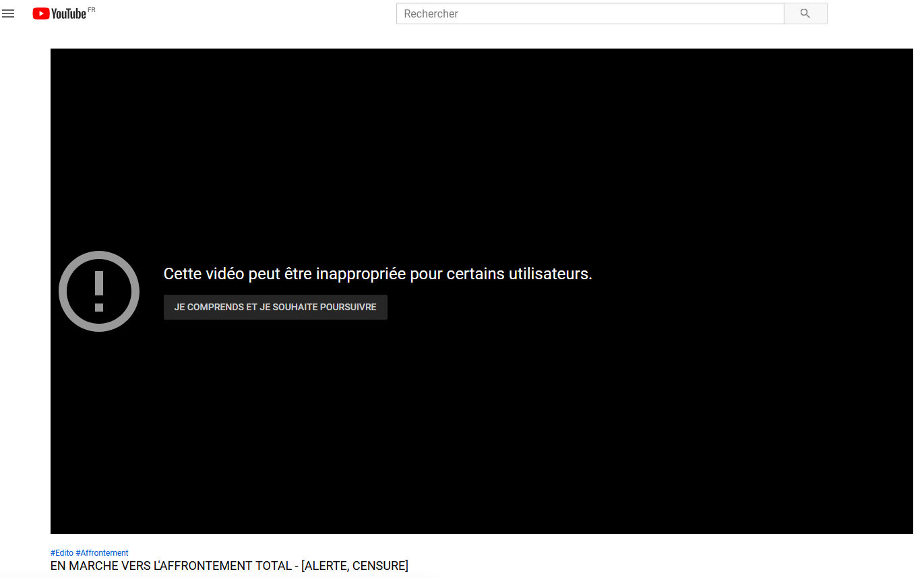Screen dimensions: 924x578
Task: Open the #Edito hashtag link
Action: (x=61, y=553)
